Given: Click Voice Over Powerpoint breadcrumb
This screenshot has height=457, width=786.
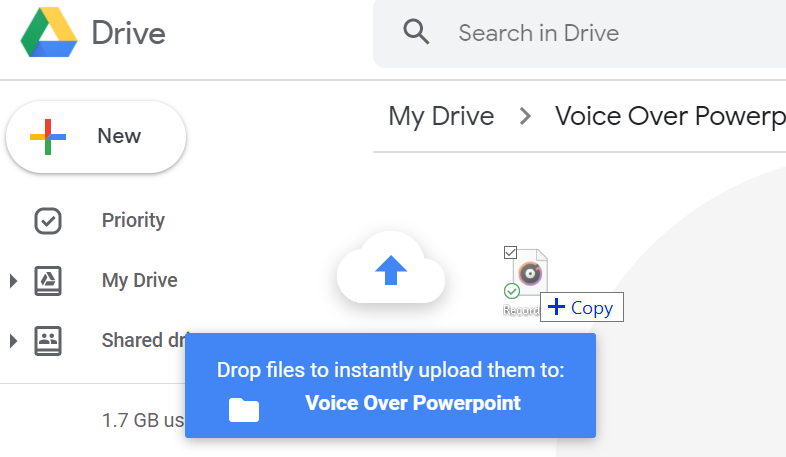Looking at the screenshot, I should click(670, 116).
